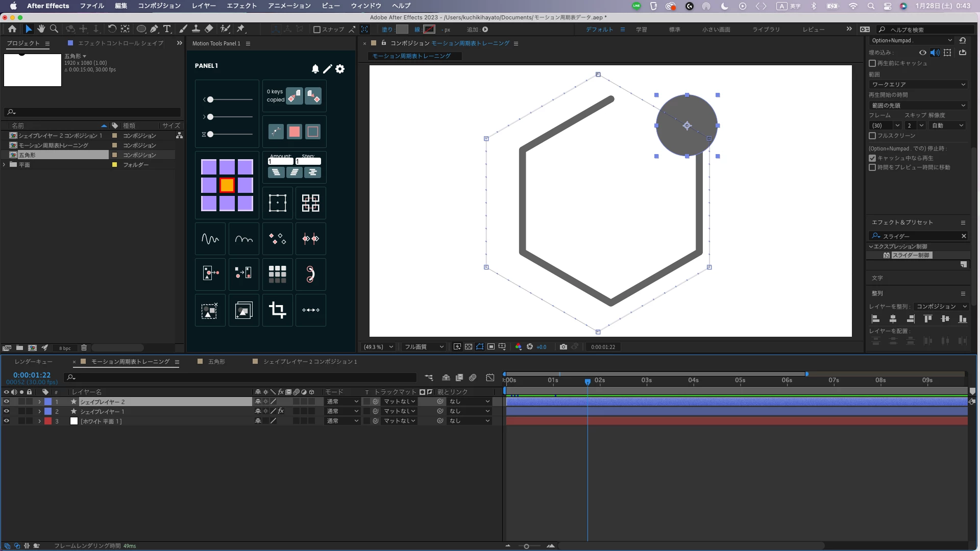Open Motion Tools settings gear

coord(340,69)
